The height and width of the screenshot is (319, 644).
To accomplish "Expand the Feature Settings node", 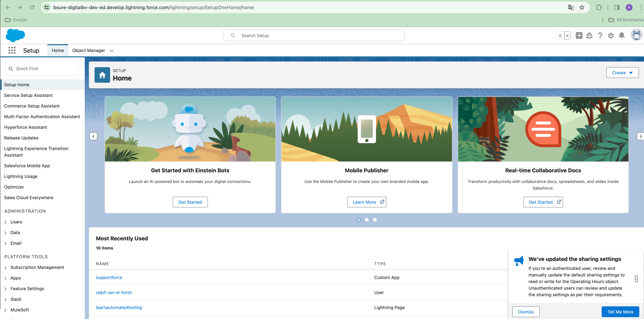I will [x=5, y=289].
